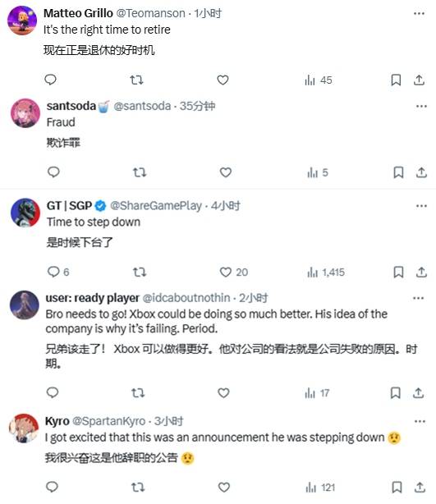436x504 pixels.
Task: Retweet santsoda's "Fraud" post
Action: 140,172
